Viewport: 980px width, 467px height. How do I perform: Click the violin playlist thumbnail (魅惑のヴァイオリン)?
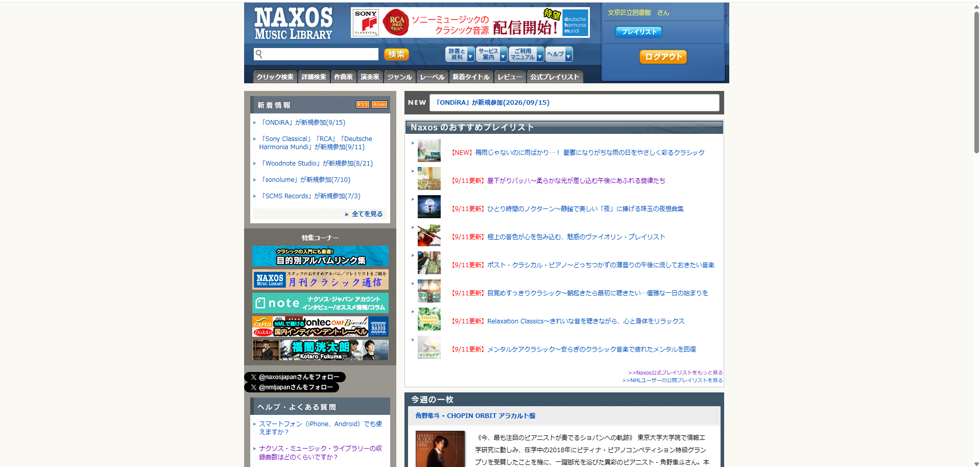click(x=429, y=235)
